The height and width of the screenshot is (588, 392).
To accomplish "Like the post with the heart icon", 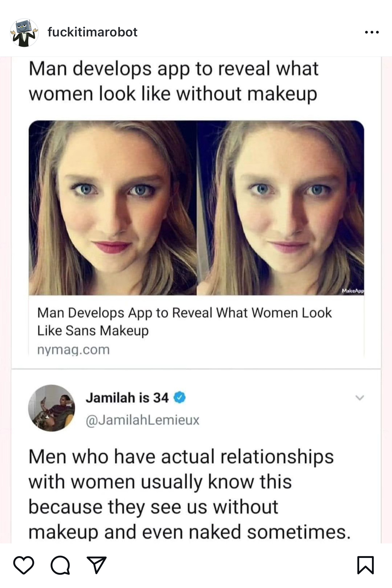I will click(x=24, y=565).
